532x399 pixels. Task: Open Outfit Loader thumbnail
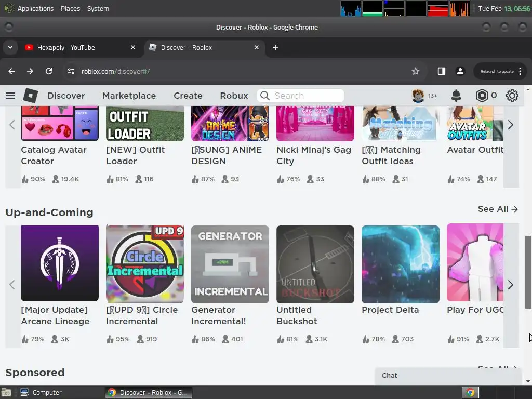click(145, 124)
